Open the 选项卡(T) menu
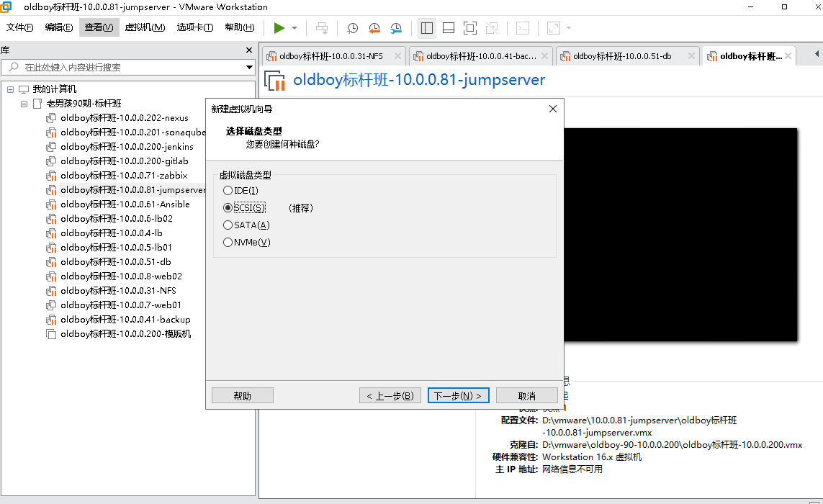 point(194,27)
